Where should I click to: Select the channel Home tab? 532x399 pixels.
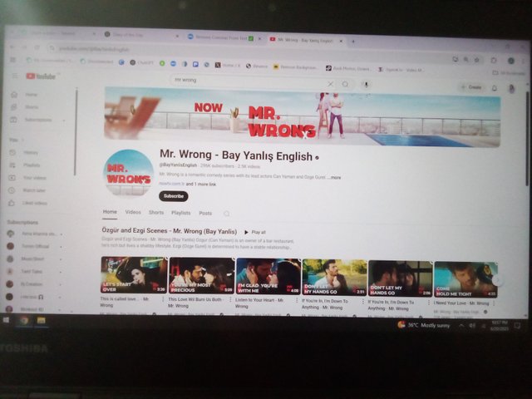click(x=110, y=212)
